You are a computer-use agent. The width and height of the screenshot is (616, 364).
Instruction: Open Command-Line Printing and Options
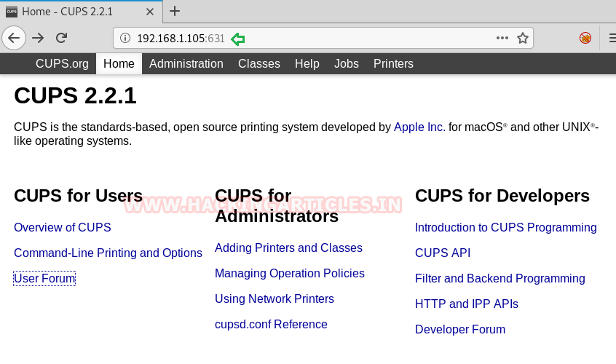[108, 253]
